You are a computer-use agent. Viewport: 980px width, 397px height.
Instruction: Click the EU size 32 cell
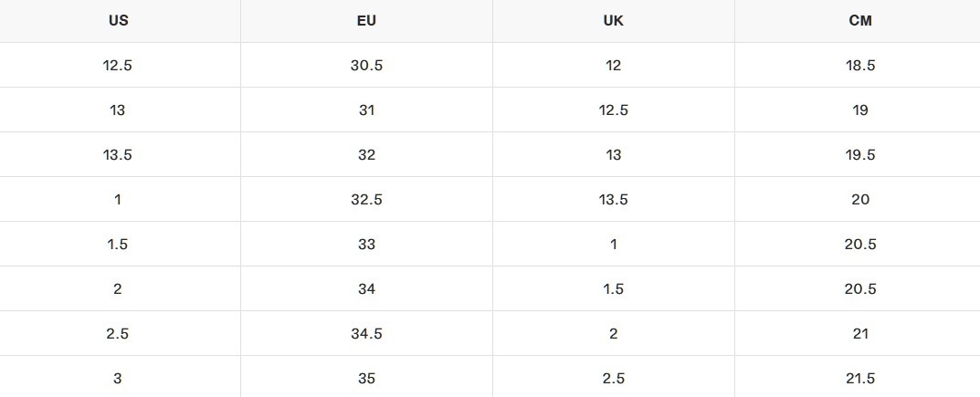click(x=366, y=155)
